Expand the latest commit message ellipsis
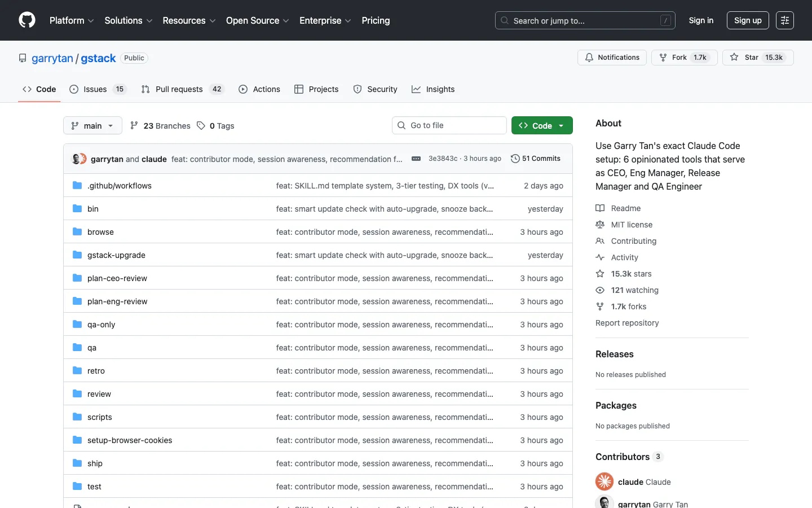The width and height of the screenshot is (812, 508). [x=416, y=159]
